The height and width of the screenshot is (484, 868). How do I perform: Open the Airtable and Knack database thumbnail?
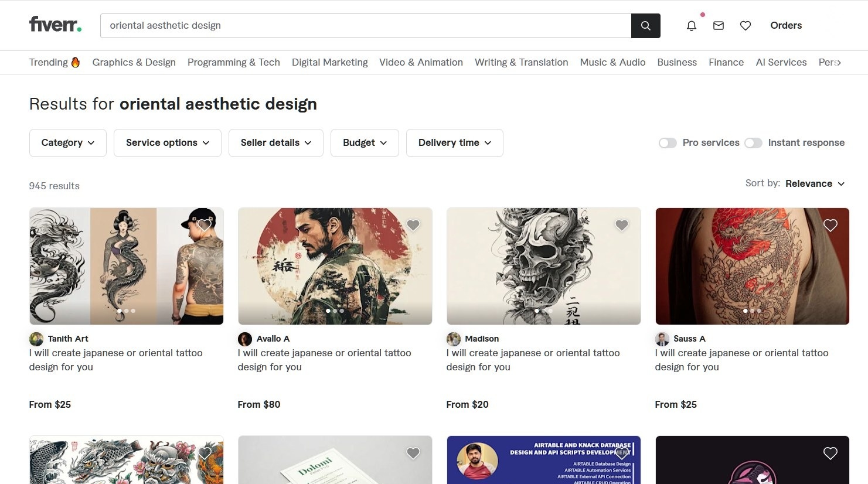[x=544, y=460]
